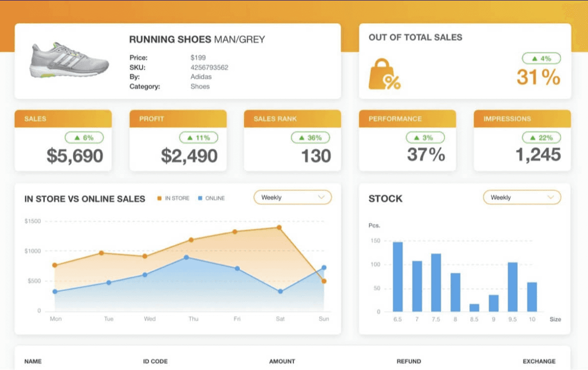Image resolution: width=588 pixels, height=370 pixels.
Task: Click the Saturday in-store peak data point
Action: 279,227
